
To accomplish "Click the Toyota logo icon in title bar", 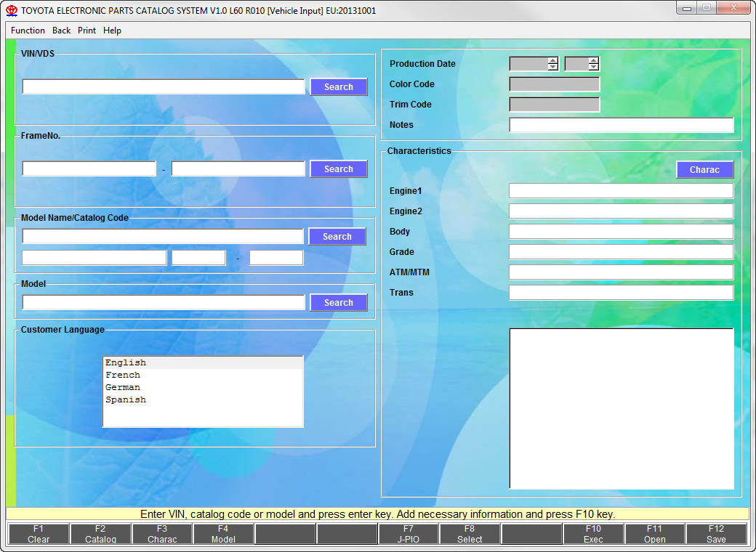I will (x=12, y=11).
